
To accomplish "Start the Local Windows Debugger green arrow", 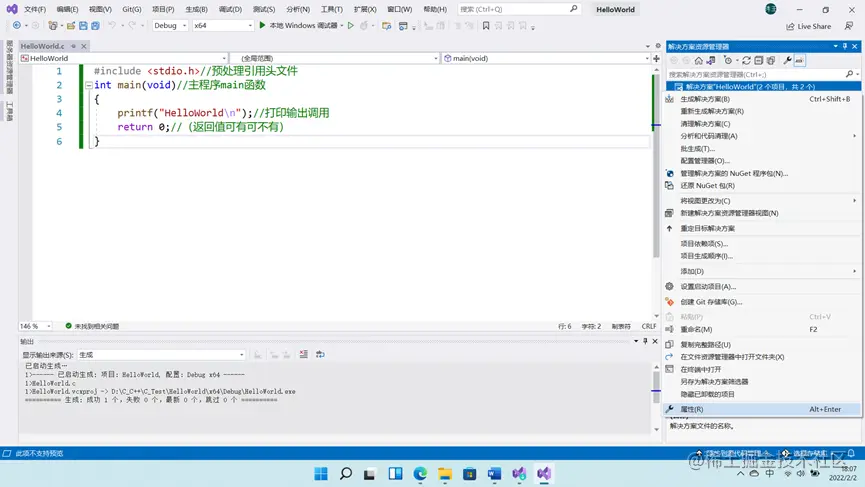I will click(x=263, y=25).
